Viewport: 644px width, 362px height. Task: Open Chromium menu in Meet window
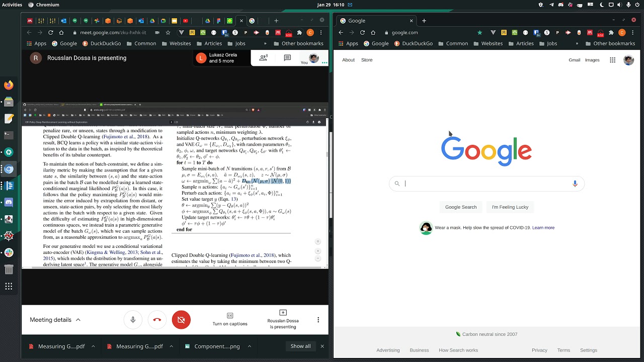pos(321,33)
